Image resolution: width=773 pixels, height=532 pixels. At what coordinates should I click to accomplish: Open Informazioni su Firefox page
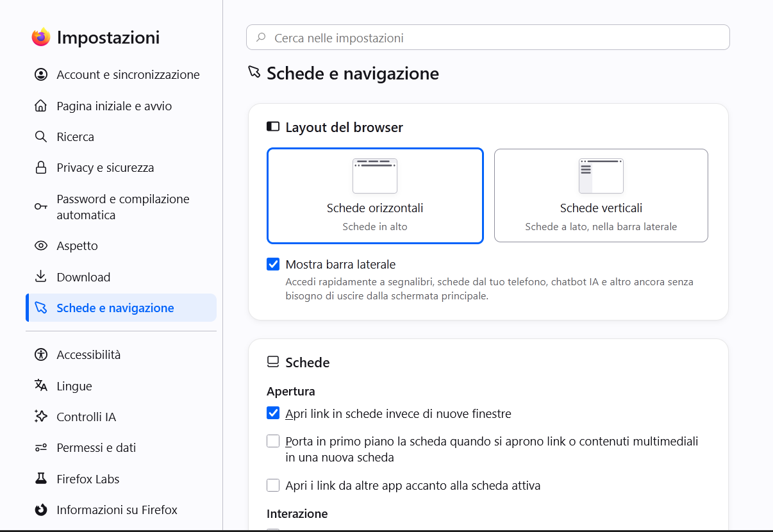(121, 510)
